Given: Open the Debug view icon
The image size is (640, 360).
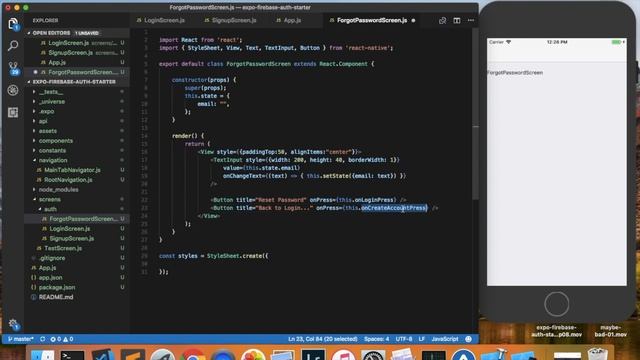Looking at the screenshot, I should [x=13, y=90].
